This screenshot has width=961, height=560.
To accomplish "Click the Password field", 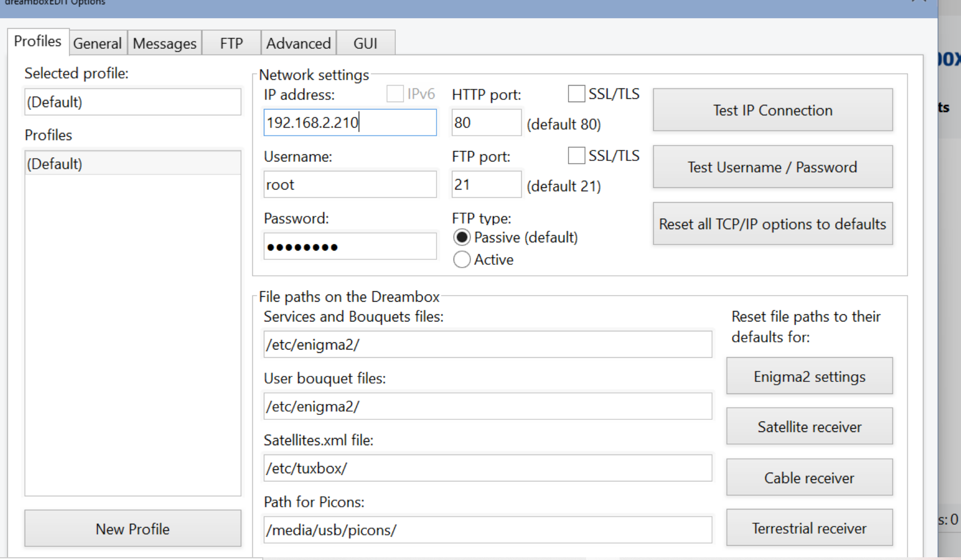I will click(350, 247).
